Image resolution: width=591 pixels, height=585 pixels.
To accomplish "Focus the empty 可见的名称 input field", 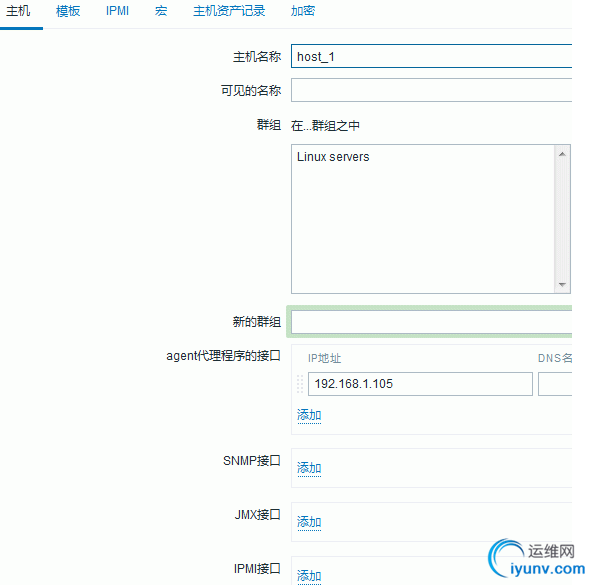I will point(431,90).
